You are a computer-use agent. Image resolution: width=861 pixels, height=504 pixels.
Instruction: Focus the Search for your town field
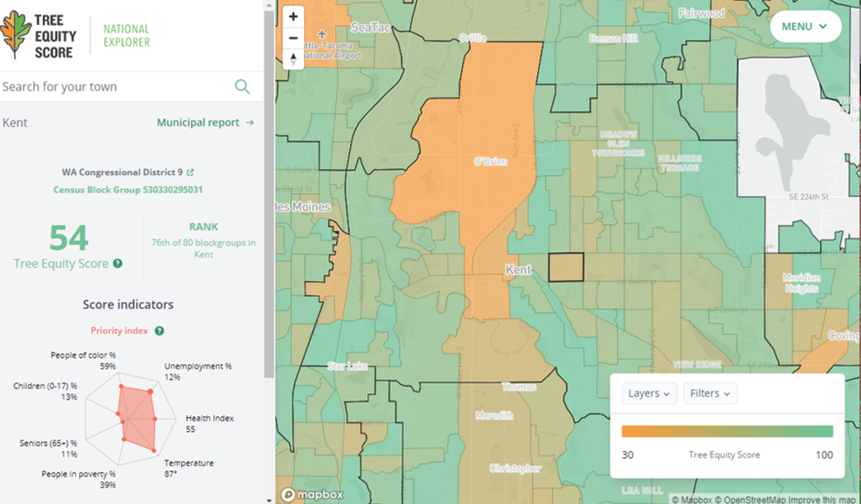tap(115, 86)
